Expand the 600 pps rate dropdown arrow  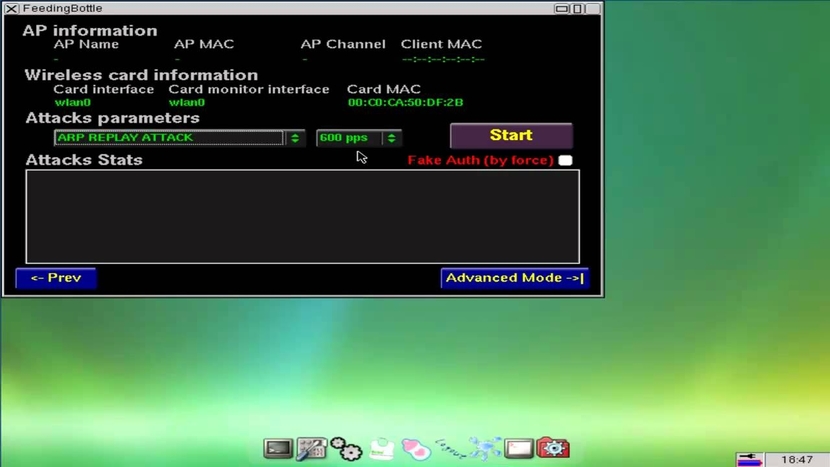(391, 138)
